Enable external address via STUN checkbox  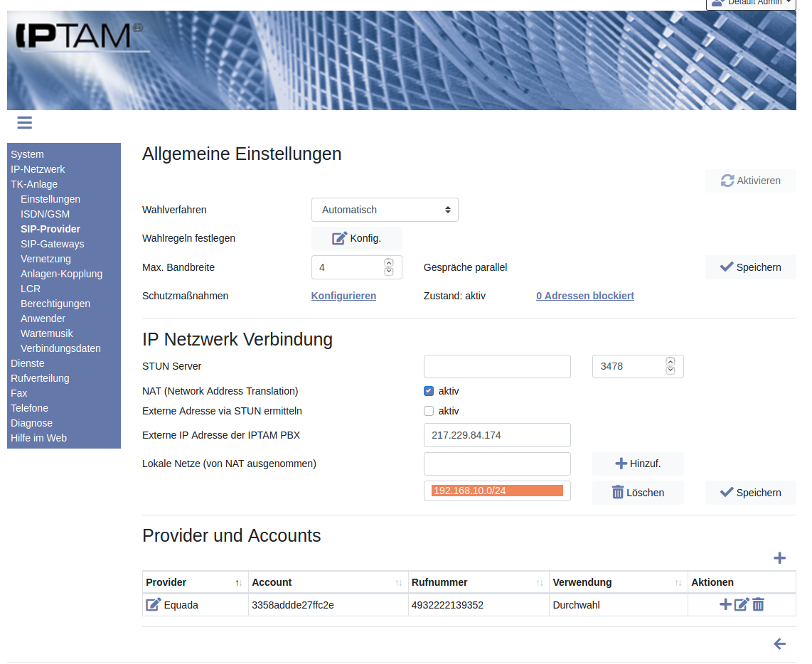click(x=429, y=411)
